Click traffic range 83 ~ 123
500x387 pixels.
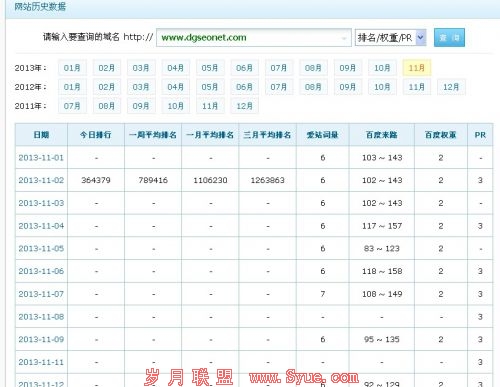(x=382, y=249)
